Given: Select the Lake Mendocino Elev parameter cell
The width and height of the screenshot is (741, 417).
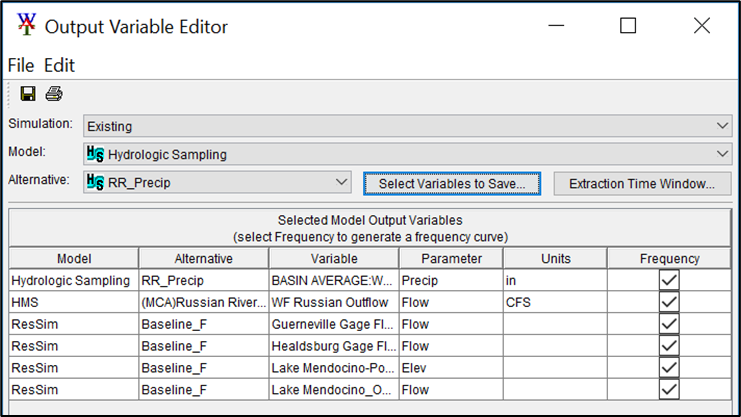Looking at the screenshot, I should (x=449, y=368).
